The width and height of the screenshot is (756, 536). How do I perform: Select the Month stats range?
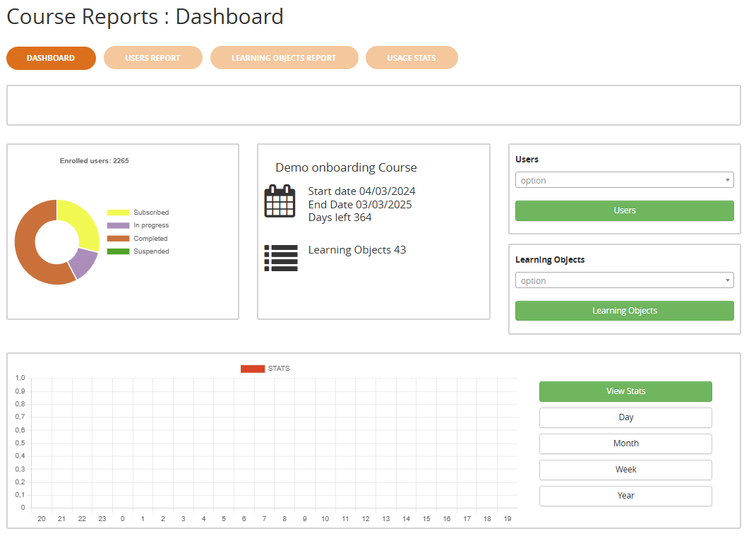(625, 443)
